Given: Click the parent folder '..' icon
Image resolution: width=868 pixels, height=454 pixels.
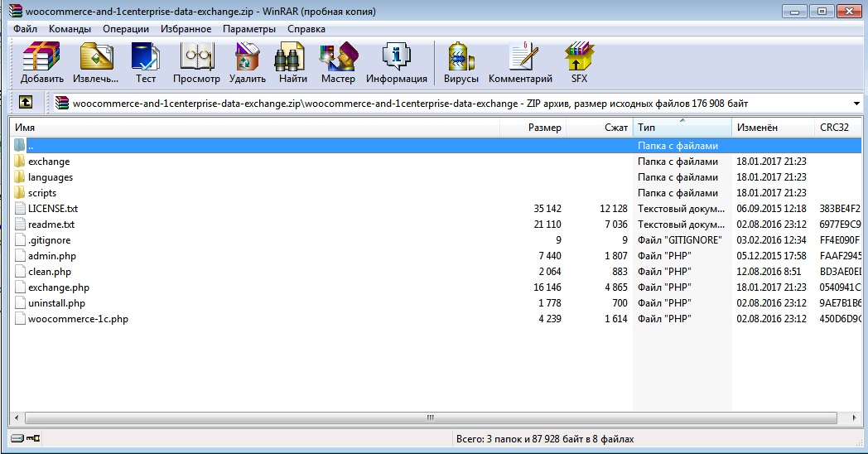Looking at the screenshot, I should pyautogui.click(x=19, y=145).
